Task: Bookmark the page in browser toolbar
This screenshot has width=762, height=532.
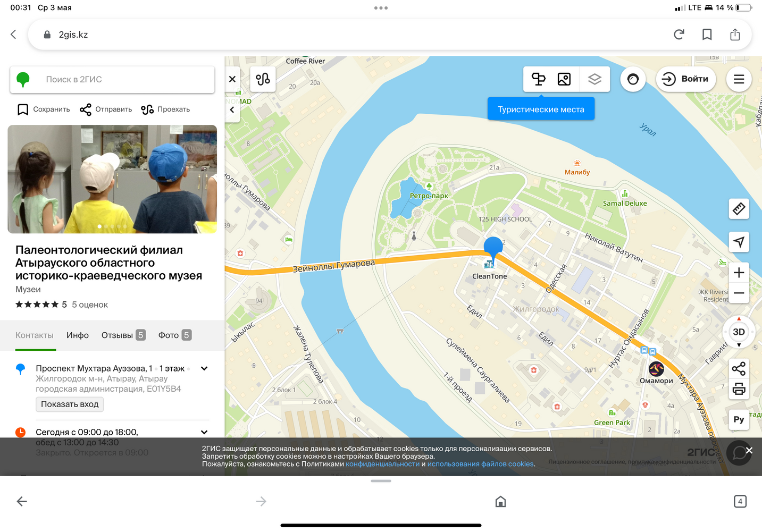Action: pyautogui.click(x=707, y=35)
